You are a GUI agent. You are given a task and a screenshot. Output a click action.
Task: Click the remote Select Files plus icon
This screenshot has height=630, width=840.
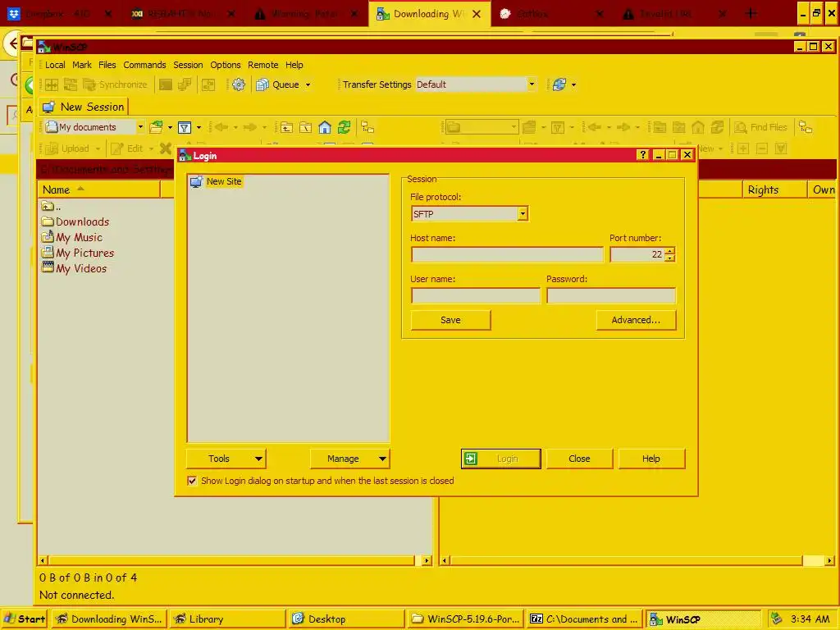[x=743, y=148]
